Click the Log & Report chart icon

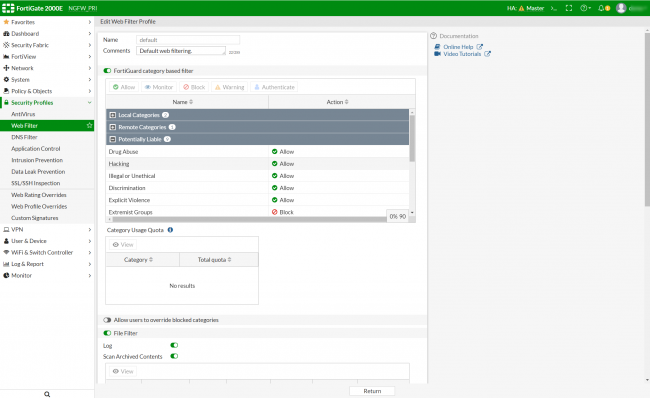coord(6,264)
